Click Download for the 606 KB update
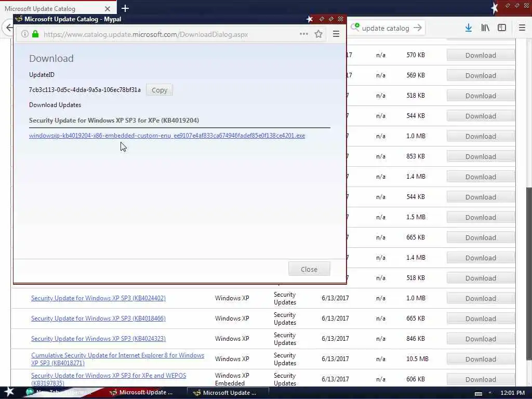This screenshot has width=532, height=399. click(x=481, y=379)
